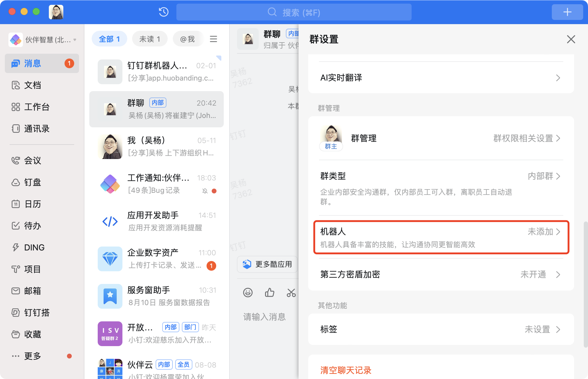
Task: Expand the 伙伴智慧 organization dropdown
Action: (x=42, y=40)
